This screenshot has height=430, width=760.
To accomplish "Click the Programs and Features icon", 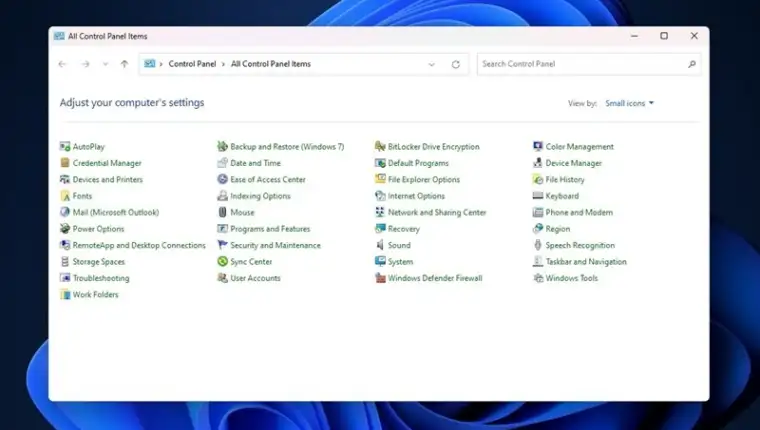I will point(222,229).
